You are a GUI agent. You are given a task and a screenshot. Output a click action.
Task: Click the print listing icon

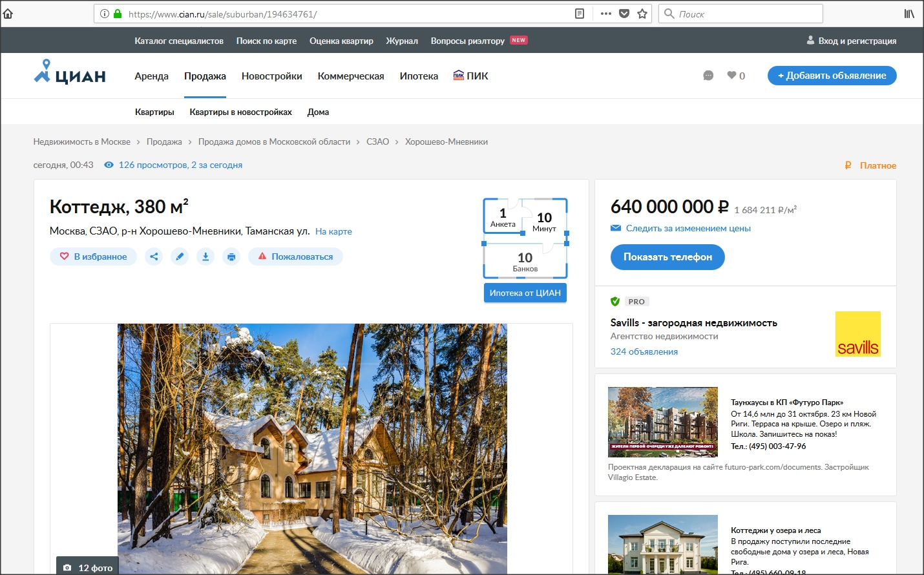231,256
